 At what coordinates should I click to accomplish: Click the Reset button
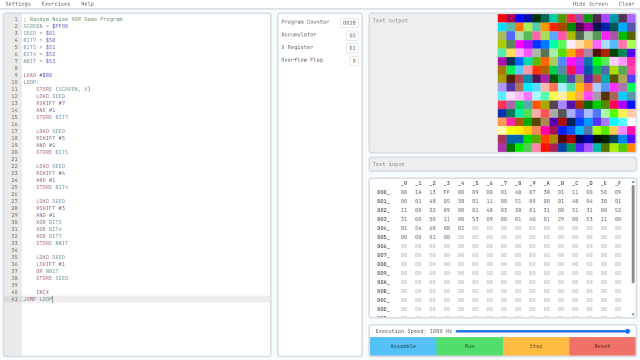pyautogui.click(x=602, y=346)
